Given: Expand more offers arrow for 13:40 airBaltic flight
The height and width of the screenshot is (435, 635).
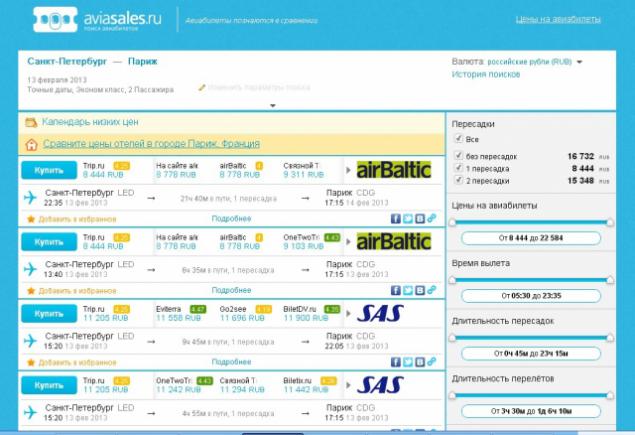Looking at the screenshot, I should click(x=348, y=242).
